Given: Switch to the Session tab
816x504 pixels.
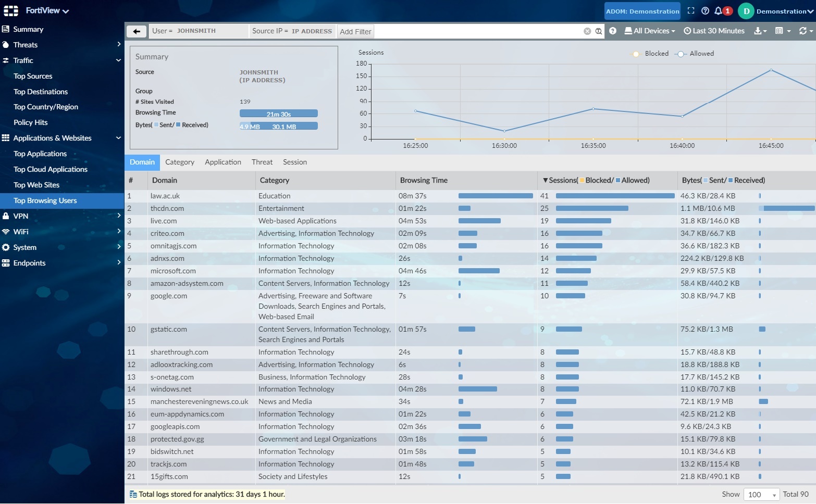Looking at the screenshot, I should coord(295,162).
